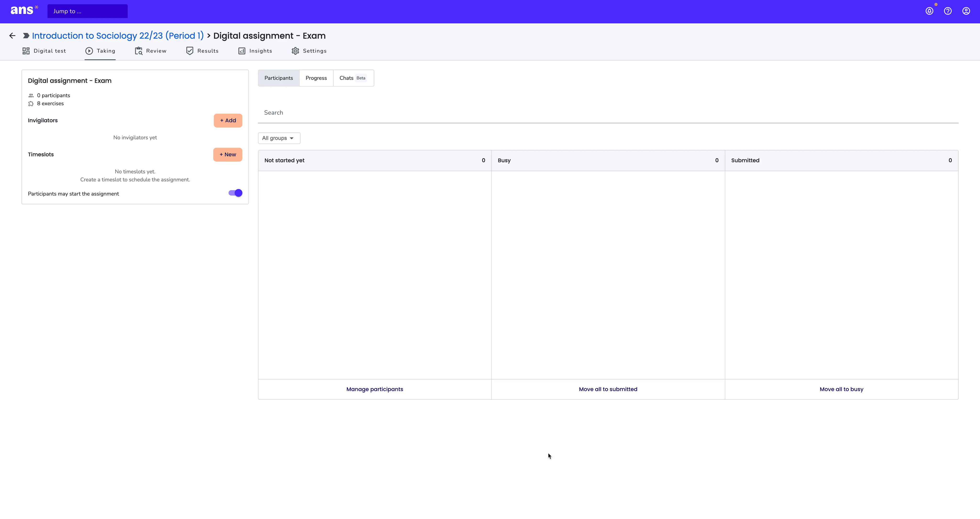980x519 pixels.
Task: Click Move all to busy
Action: pos(841,389)
